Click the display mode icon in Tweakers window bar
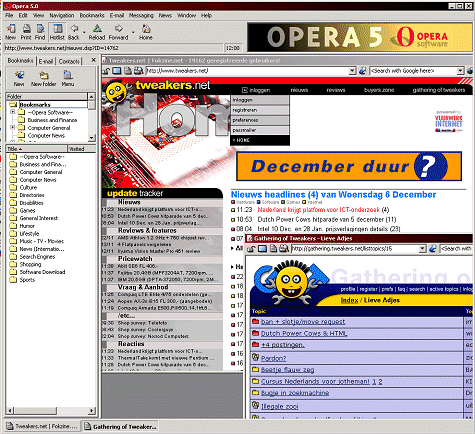Viewport: 475px width, 434px height. [117, 71]
